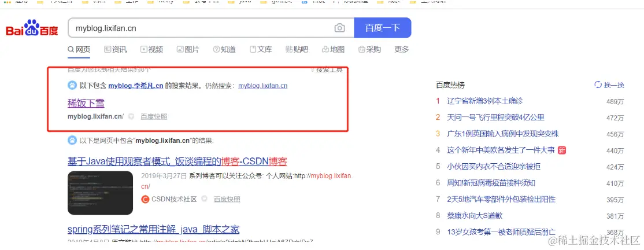Click shield icon next to CSDN技术社区

(x=204, y=200)
